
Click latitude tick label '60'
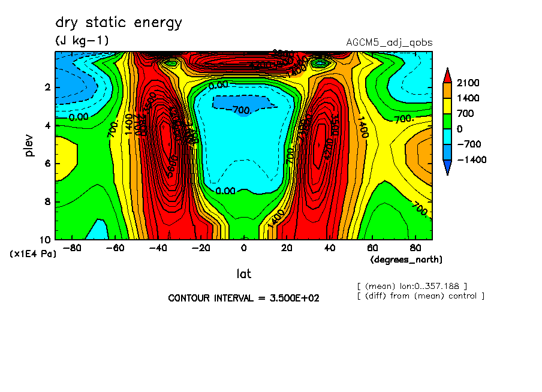click(x=373, y=248)
